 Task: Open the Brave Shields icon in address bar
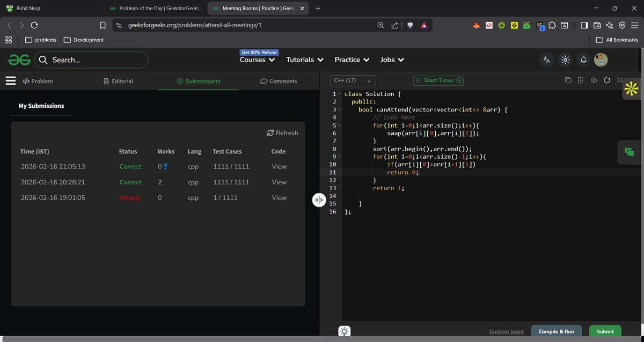pyautogui.click(x=409, y=25)
